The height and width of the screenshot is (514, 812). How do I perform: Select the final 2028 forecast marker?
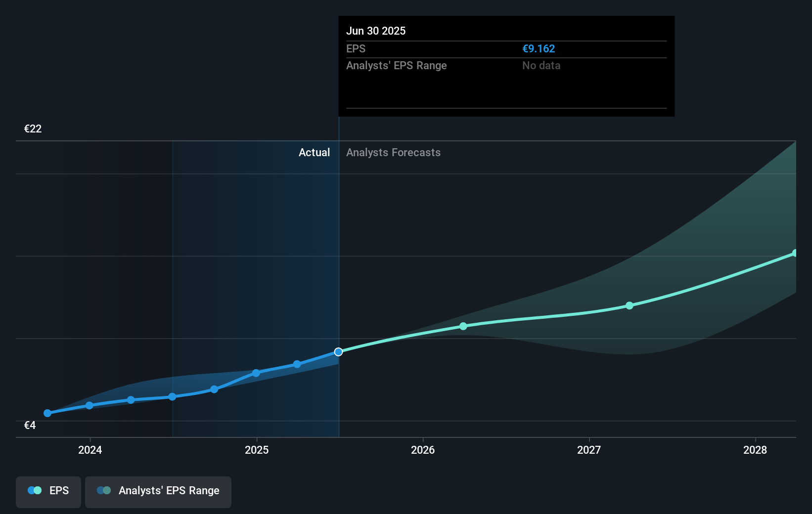pyautogui.click(x=795, y=253)
